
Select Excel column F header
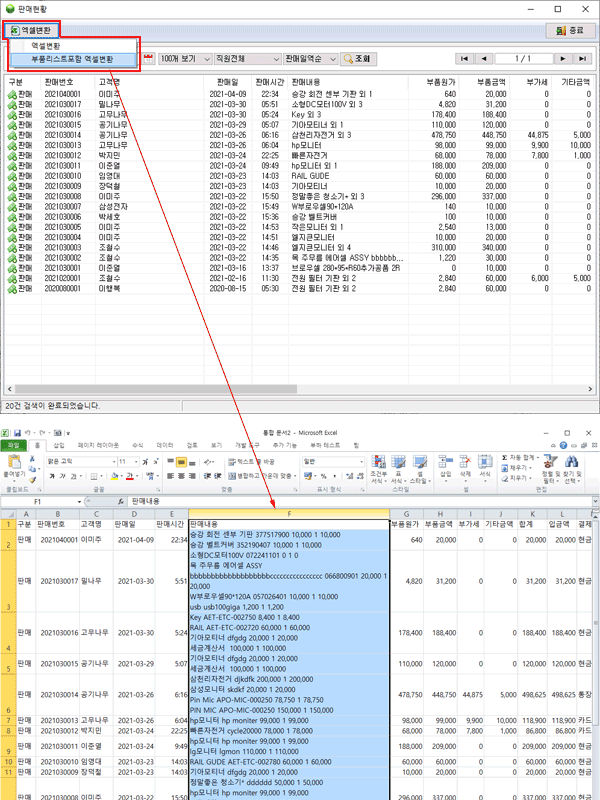tap(289, 514)
